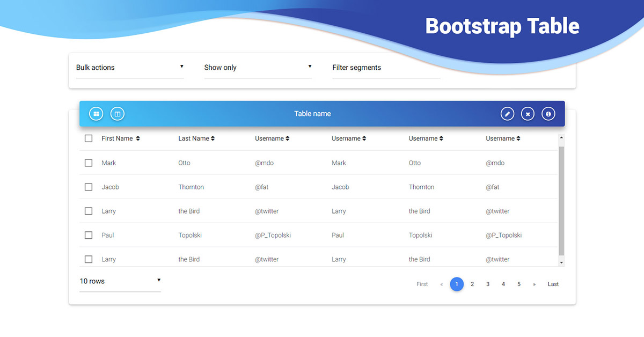Jump to the Last page
Screen dimensions: 644x337
pyautogui.click(x=553, y=284)
